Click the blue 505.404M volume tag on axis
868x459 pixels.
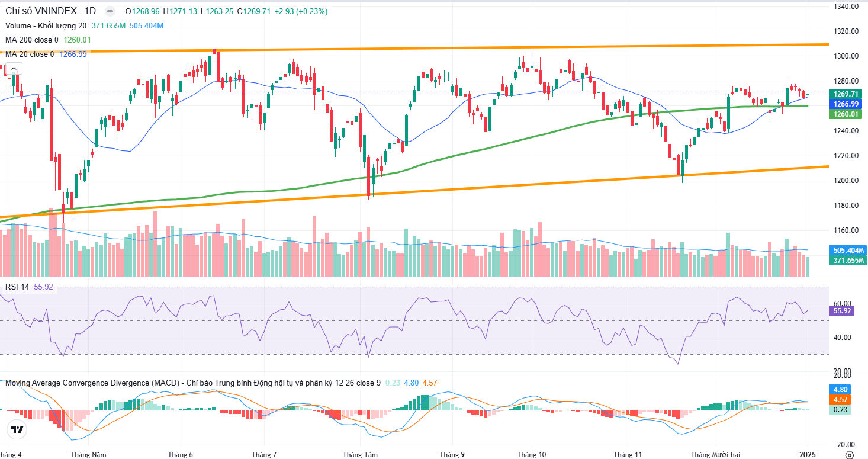(848, 250)
